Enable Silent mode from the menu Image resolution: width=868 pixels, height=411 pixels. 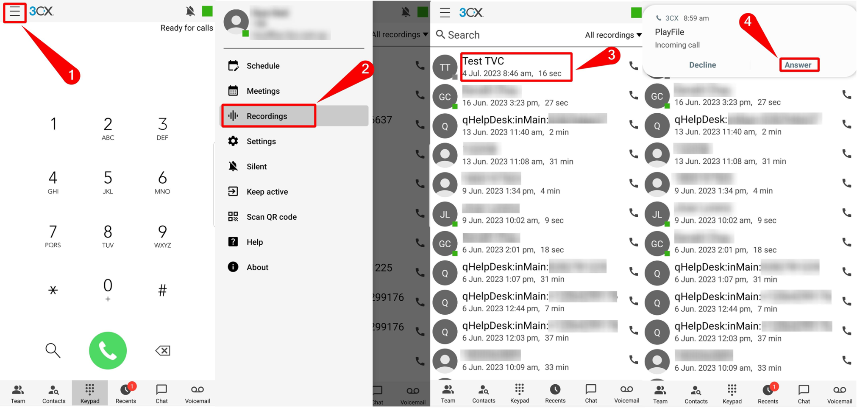click(x=256, y=166)
